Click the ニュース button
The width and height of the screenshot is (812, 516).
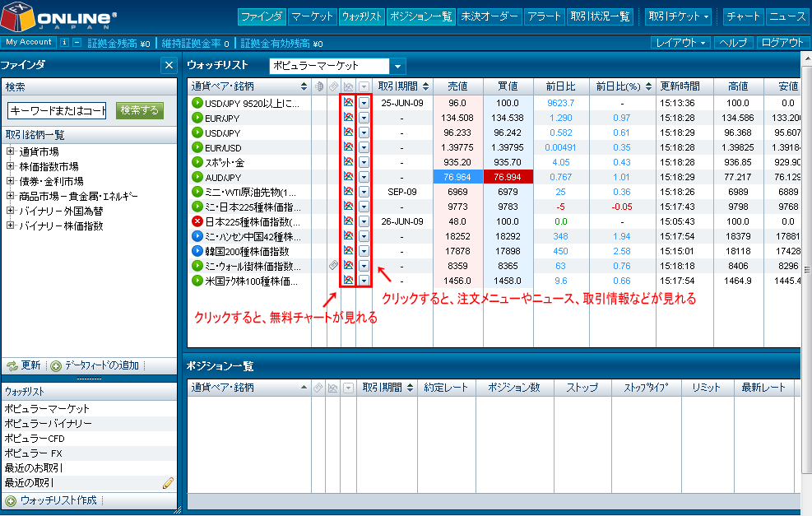point(786,16)
